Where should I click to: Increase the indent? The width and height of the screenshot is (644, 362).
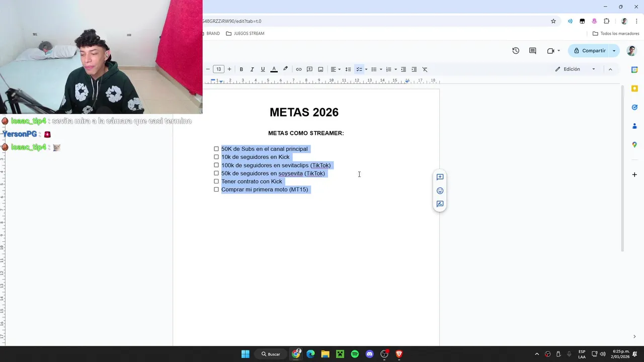click(x=414, y=69)
